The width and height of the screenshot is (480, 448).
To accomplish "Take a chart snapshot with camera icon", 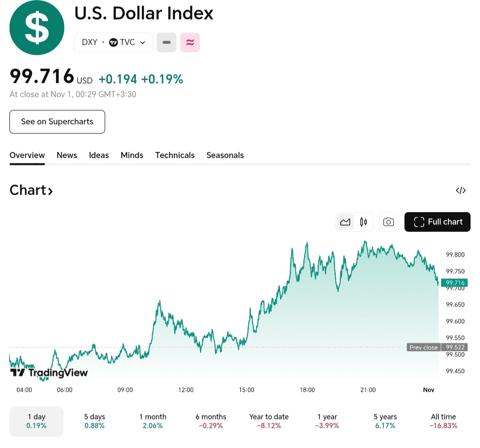I will [388, 222].
